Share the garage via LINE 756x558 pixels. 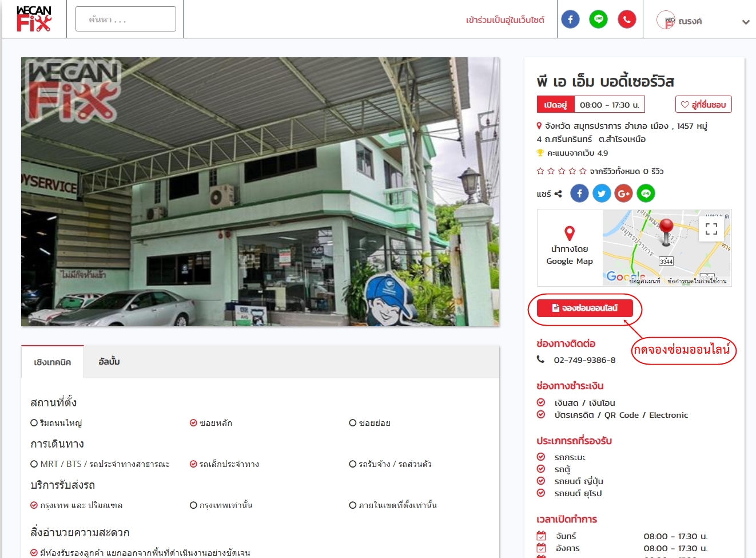646,193
